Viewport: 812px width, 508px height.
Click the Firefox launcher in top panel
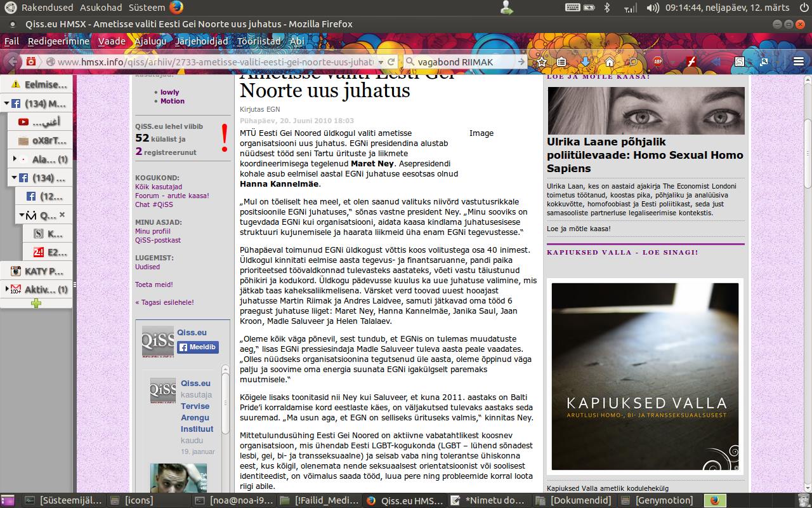coord(176,8)
